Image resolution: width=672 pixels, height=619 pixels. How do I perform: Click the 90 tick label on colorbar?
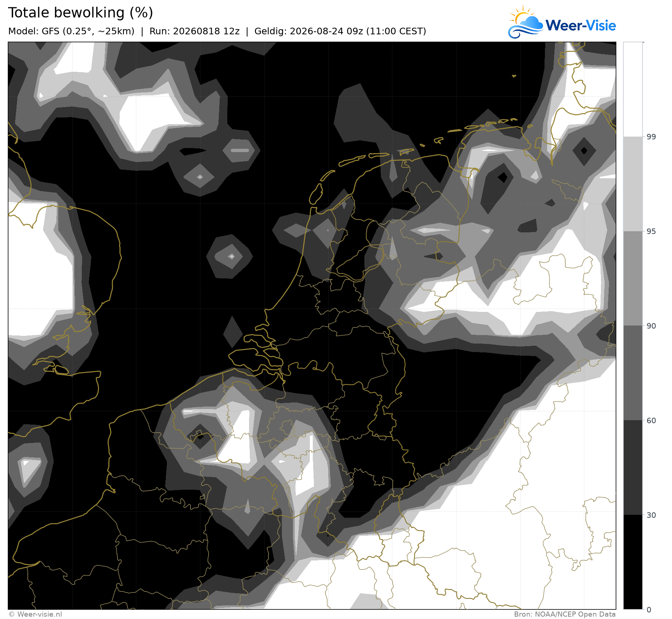651,326
